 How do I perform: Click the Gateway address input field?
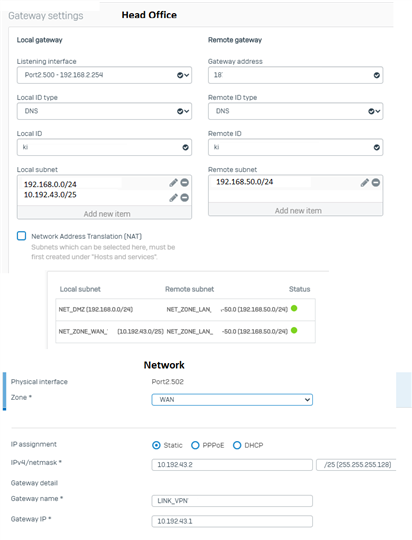pos(296,75)
